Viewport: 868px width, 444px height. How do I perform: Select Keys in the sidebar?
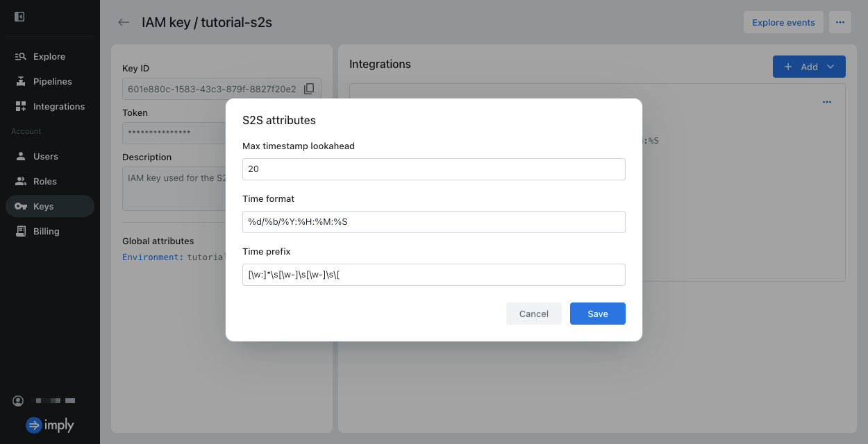point(49,206)
